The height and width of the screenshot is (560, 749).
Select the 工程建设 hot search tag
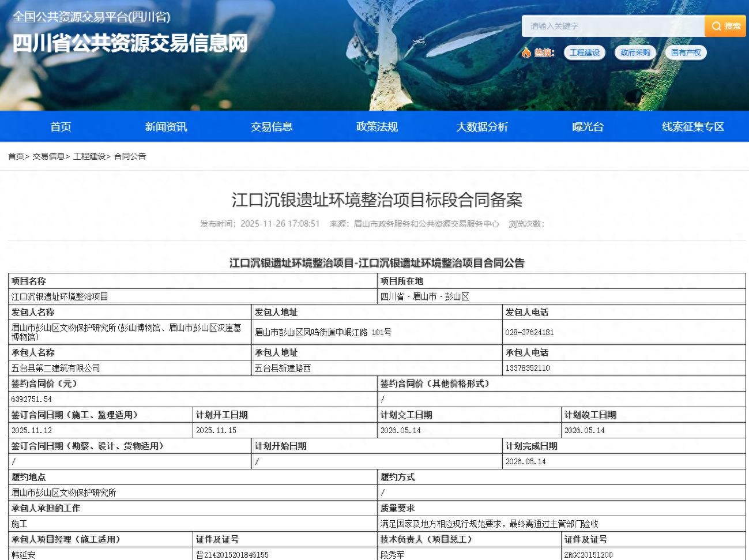pos(584,52)
